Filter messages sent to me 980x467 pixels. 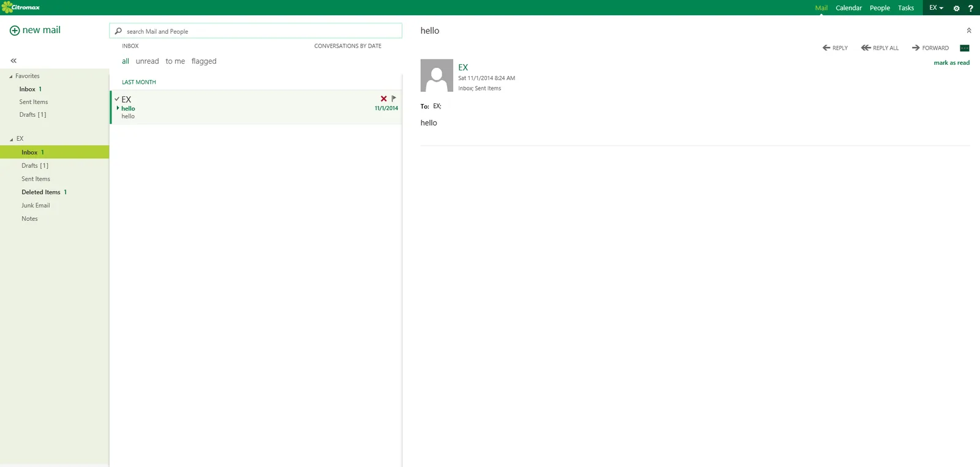pos(175,61)
